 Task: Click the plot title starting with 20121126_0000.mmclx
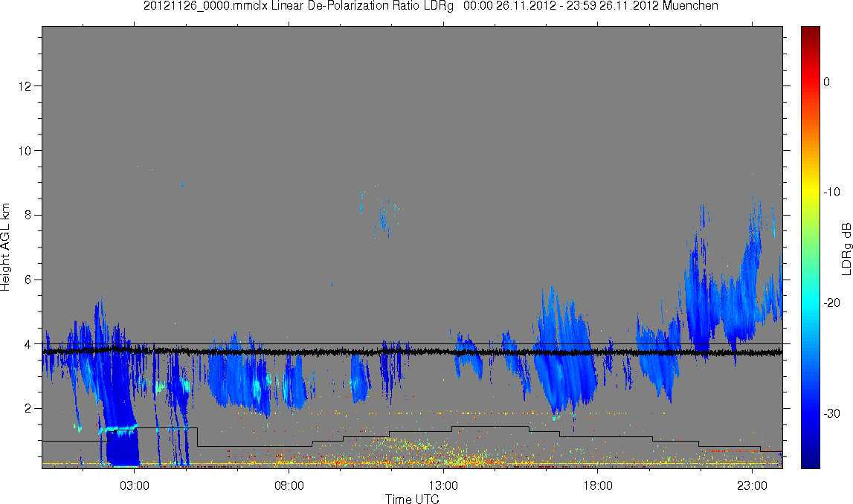[431, 6]
